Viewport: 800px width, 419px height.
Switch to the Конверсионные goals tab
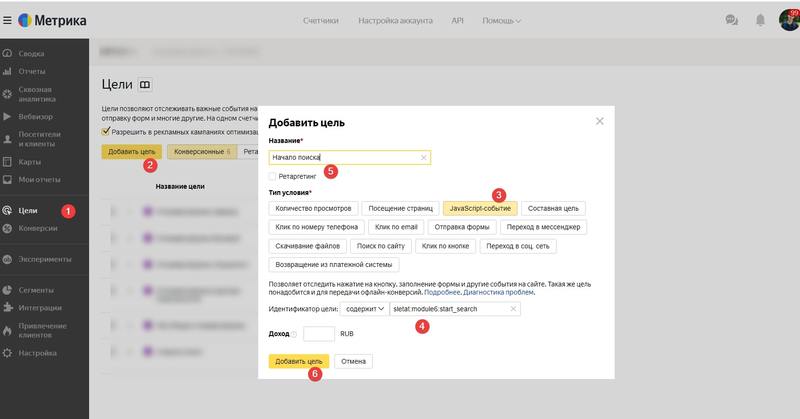click(202, 152)
